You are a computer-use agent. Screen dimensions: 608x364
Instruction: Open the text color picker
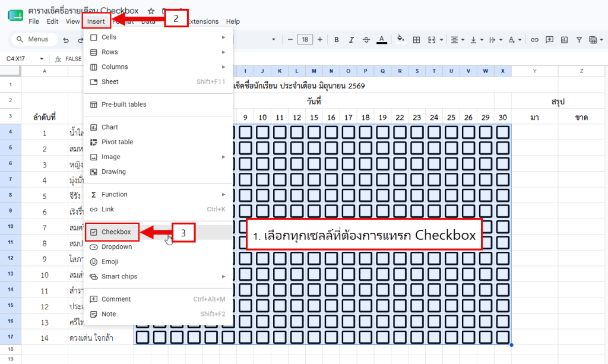point(382,40)
